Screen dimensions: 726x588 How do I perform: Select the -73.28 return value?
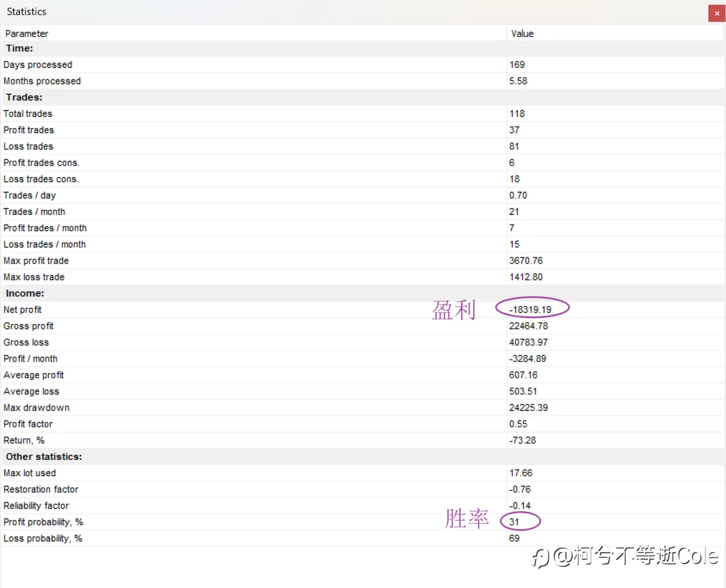[x=522, y=441]
